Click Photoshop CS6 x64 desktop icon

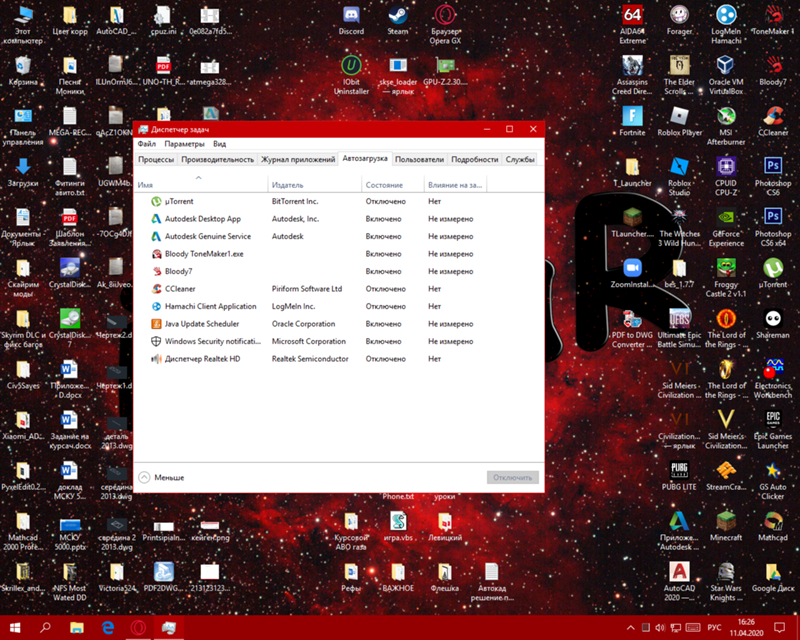click(772, 217)
